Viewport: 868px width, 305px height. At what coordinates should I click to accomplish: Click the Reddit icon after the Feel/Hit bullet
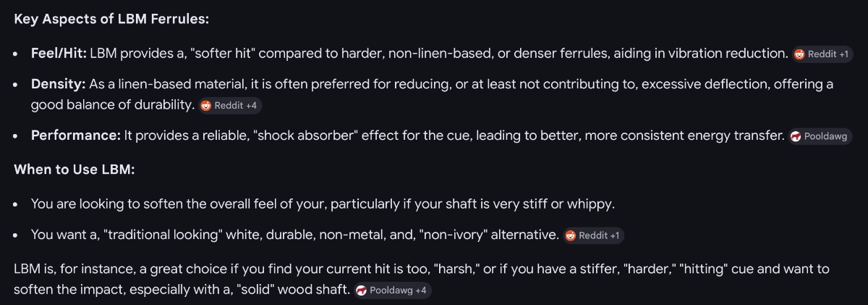799,54
